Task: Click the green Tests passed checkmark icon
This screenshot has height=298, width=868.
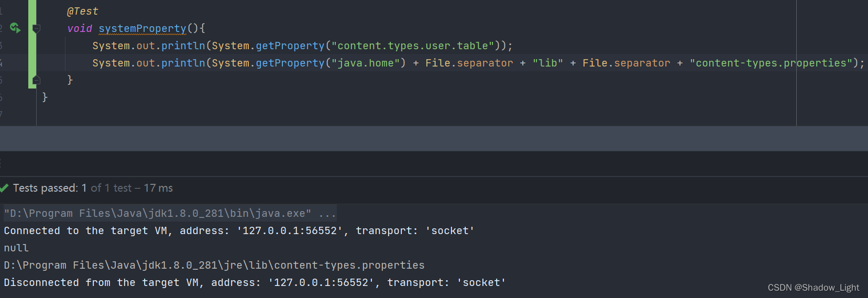Action: click(5, 188)
